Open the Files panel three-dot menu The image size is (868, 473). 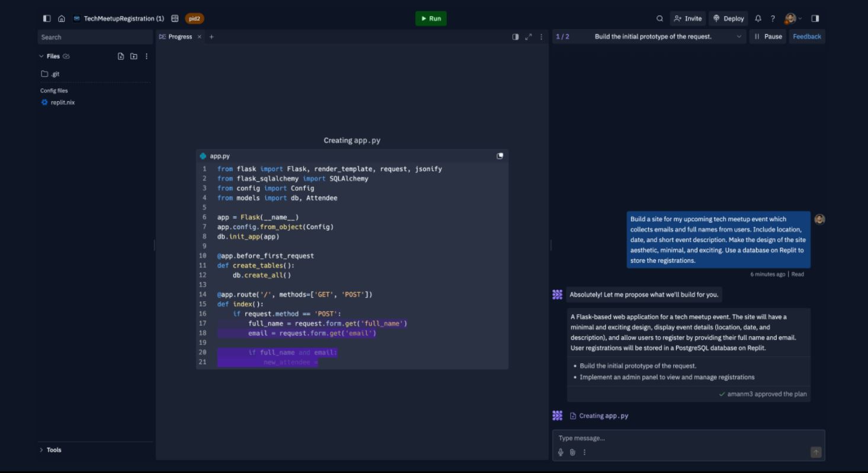pos(146,56)
